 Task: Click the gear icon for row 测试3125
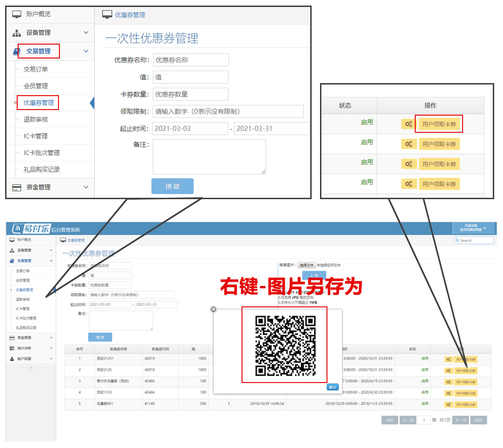449,371
